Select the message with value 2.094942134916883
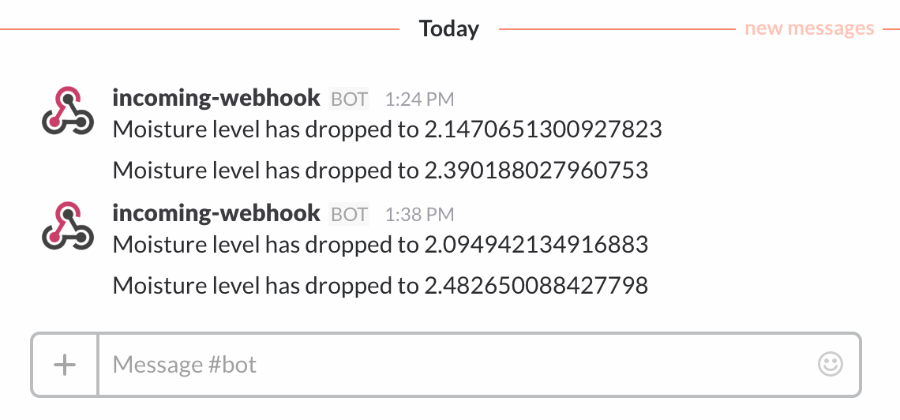This screenshot has height=420, width=900. pyautogui.click(x=381, y=244)
